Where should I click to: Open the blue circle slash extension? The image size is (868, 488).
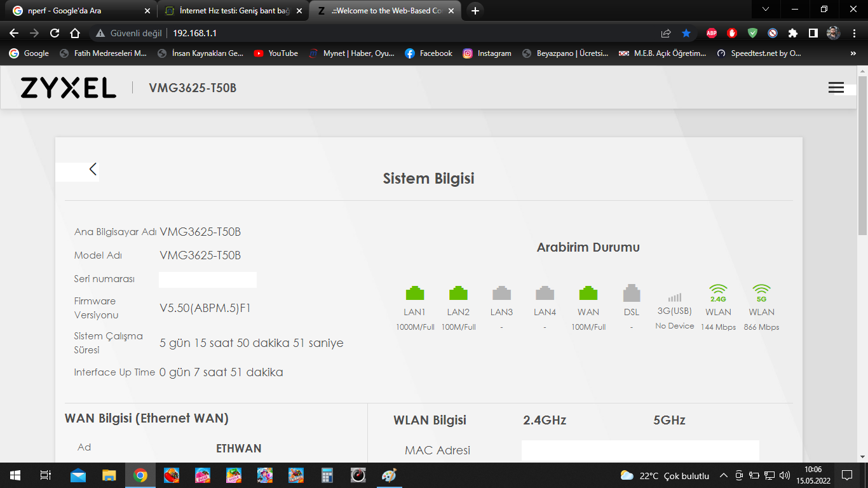pyautogui.click(x=773, y=33)
